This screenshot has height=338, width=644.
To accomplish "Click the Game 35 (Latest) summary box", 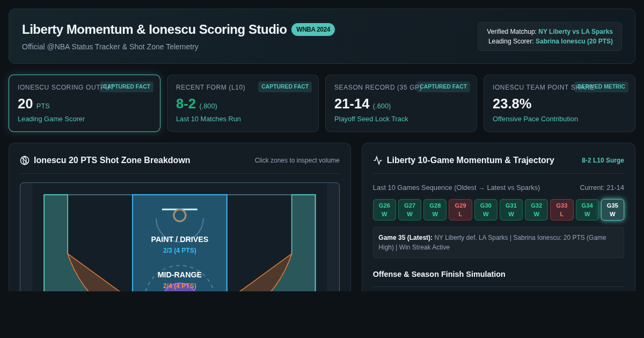I will pyautogui.click(x=499, y=243).
